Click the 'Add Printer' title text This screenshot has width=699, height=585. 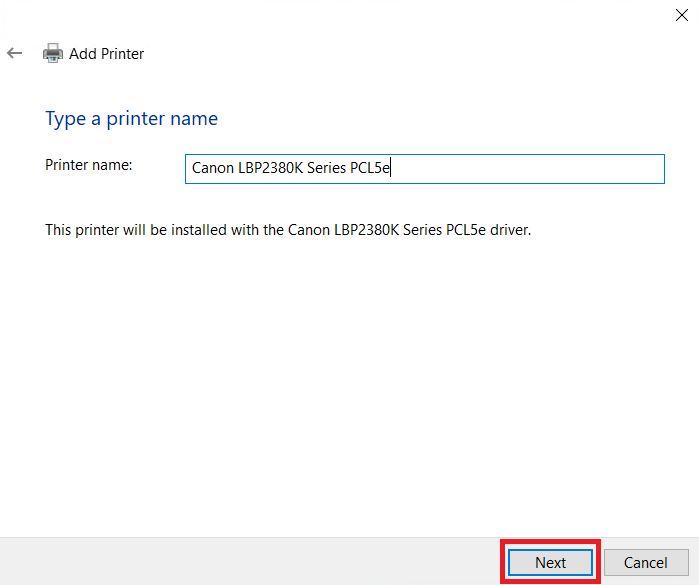[107, 54]
